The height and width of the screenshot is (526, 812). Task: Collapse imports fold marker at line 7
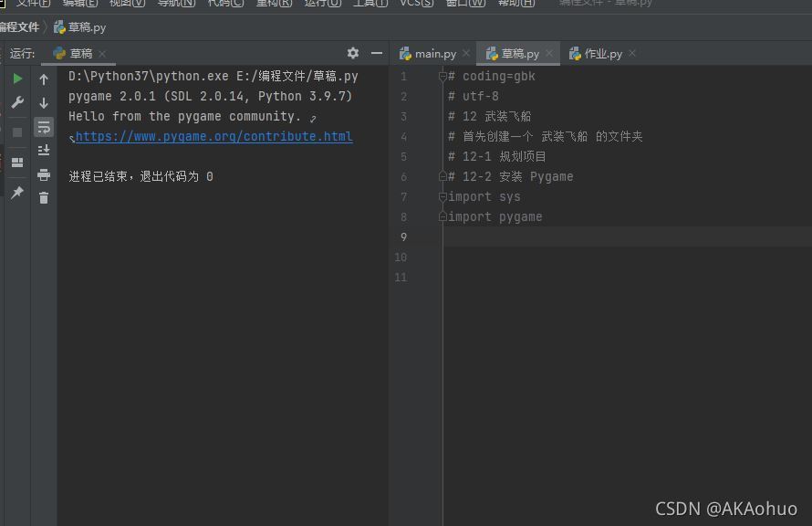pyautogui.click(x=442, y=196)
